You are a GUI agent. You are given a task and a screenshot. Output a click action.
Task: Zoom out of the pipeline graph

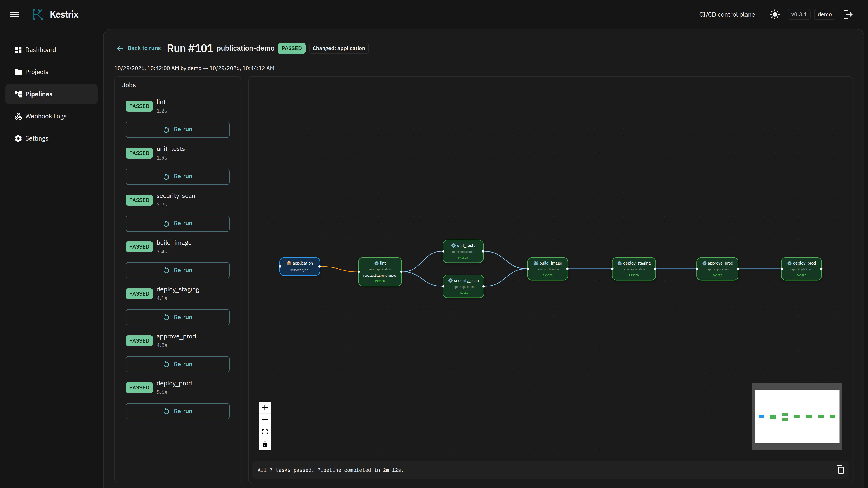[x=265, y=420]
